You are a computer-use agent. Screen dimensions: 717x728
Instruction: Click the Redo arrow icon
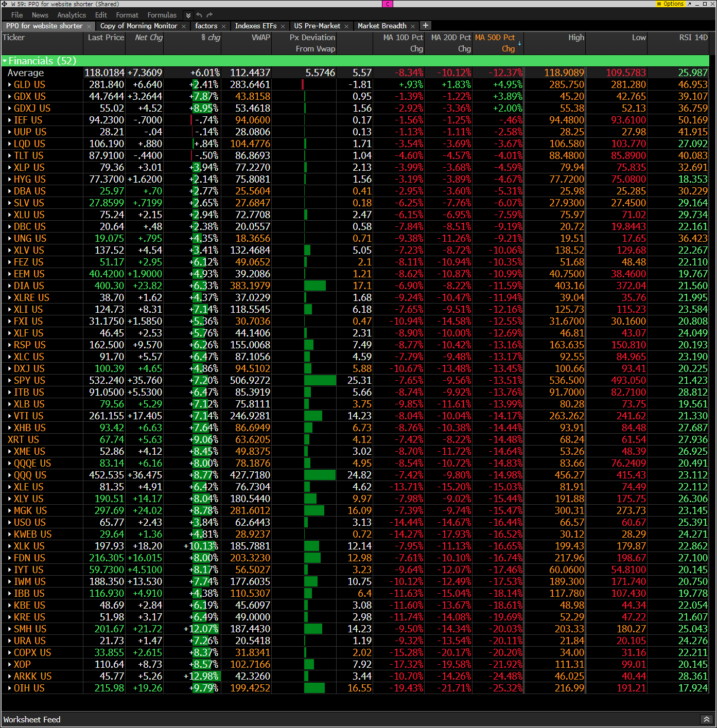(x=209, y=15)
